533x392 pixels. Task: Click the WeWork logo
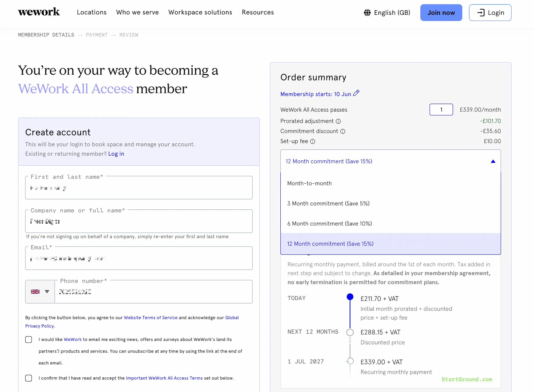point(39,12)
